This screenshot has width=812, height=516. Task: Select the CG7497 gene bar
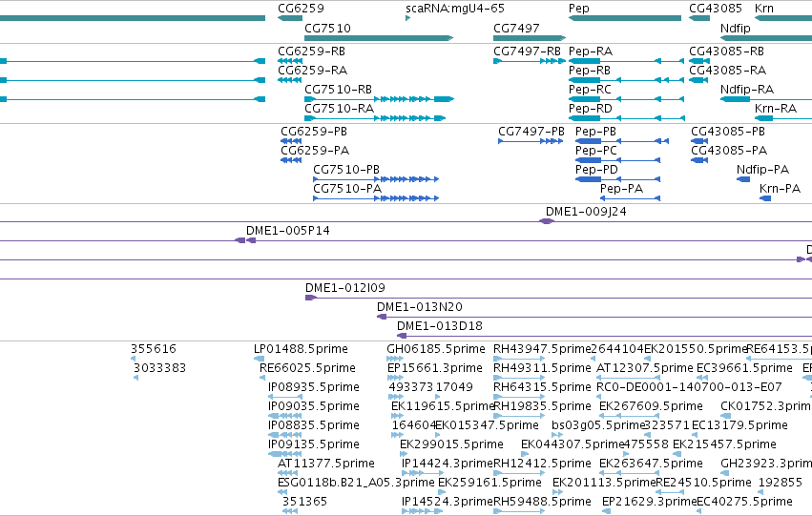(x=530, y=38)
